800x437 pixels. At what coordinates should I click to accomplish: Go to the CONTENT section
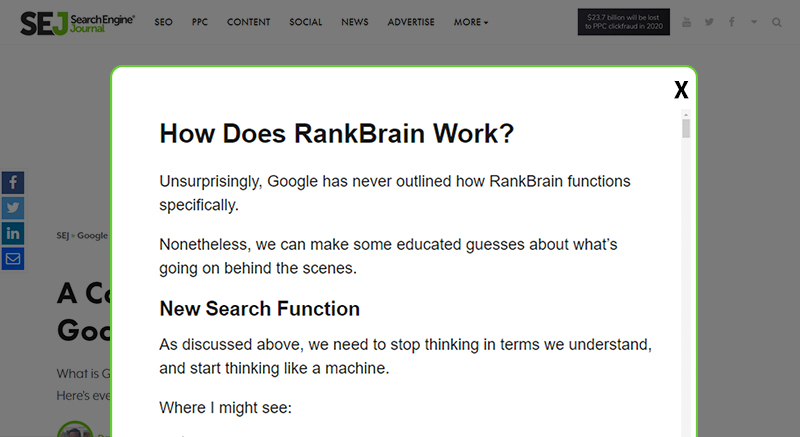click(248, 22)
